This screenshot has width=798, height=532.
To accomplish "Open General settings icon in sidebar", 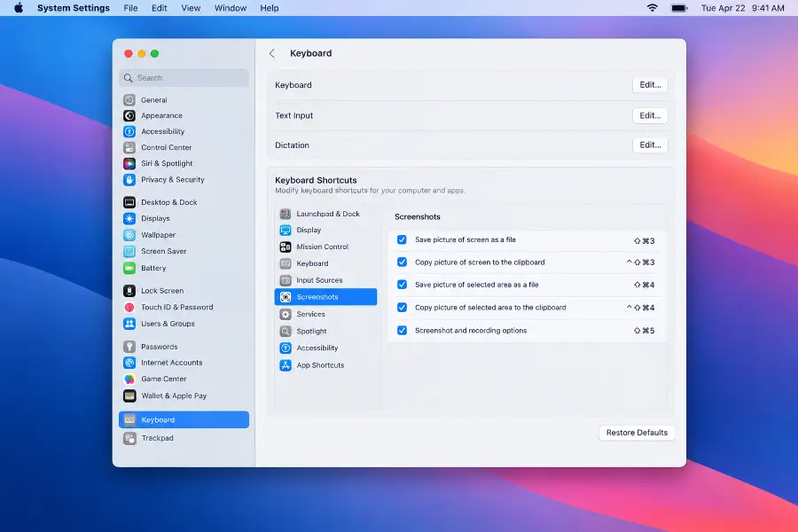I will (x=129, y=100).
